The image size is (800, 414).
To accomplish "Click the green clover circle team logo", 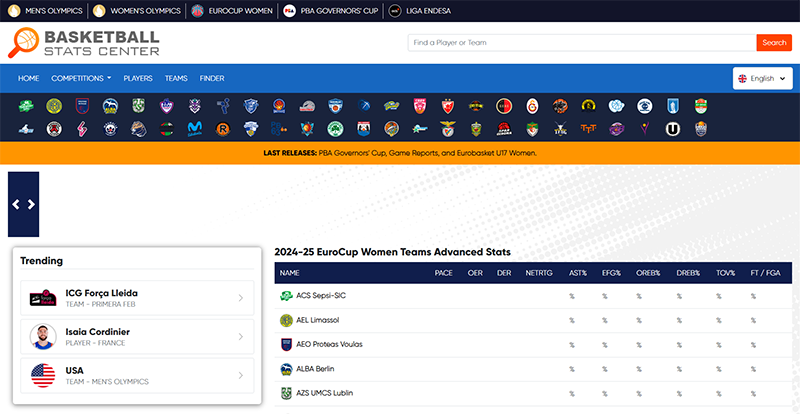I will (335, 129).
